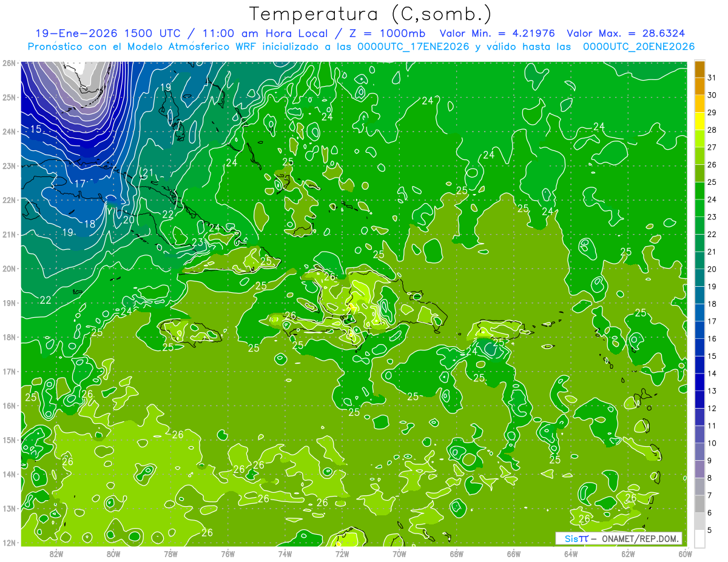Click the latitude axis label 26N
The width and height of the screenshot is (728, 562).
tap(9, 63)
